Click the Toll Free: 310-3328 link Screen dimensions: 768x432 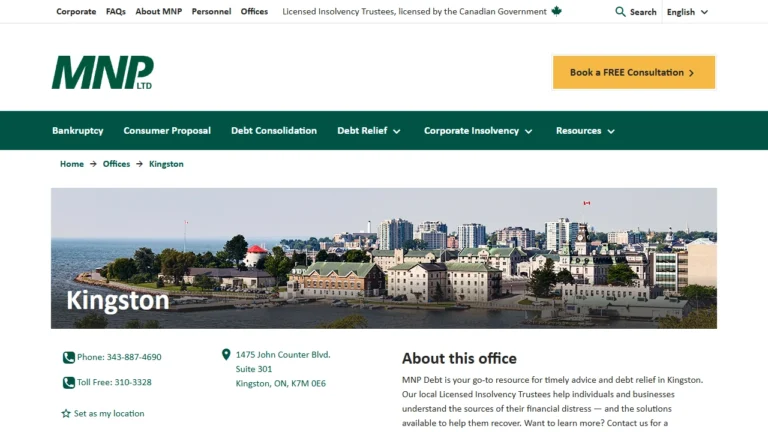pos(114,383)
